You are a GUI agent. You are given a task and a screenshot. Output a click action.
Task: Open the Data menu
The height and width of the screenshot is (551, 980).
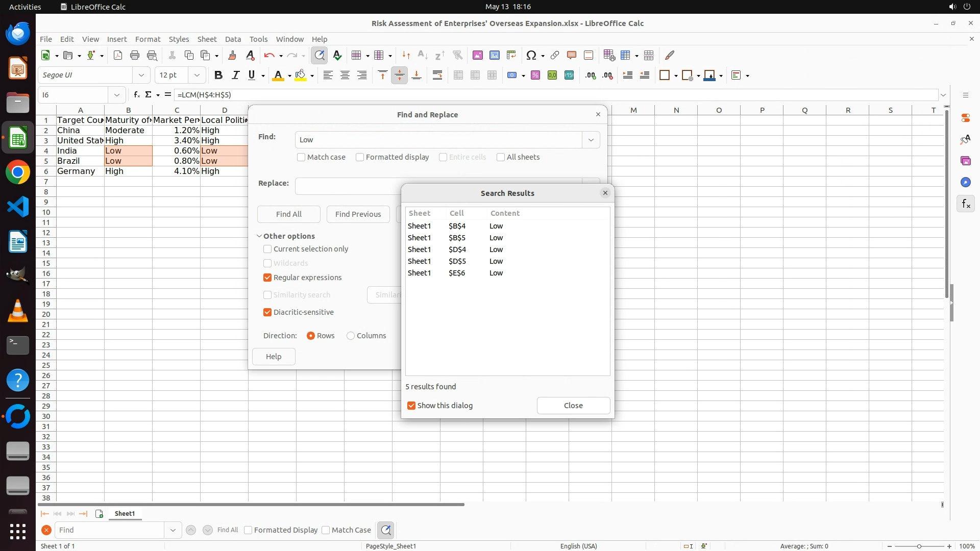[233, 39]
